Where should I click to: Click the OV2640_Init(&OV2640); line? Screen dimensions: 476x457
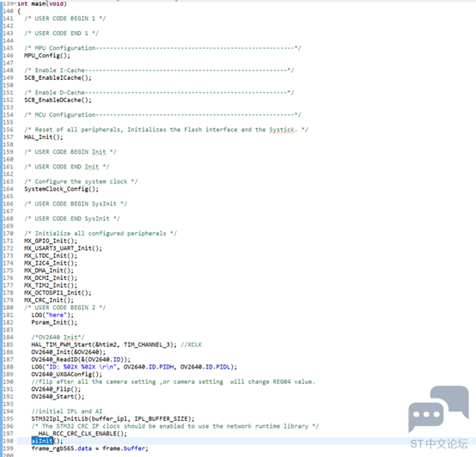point(69,352)
